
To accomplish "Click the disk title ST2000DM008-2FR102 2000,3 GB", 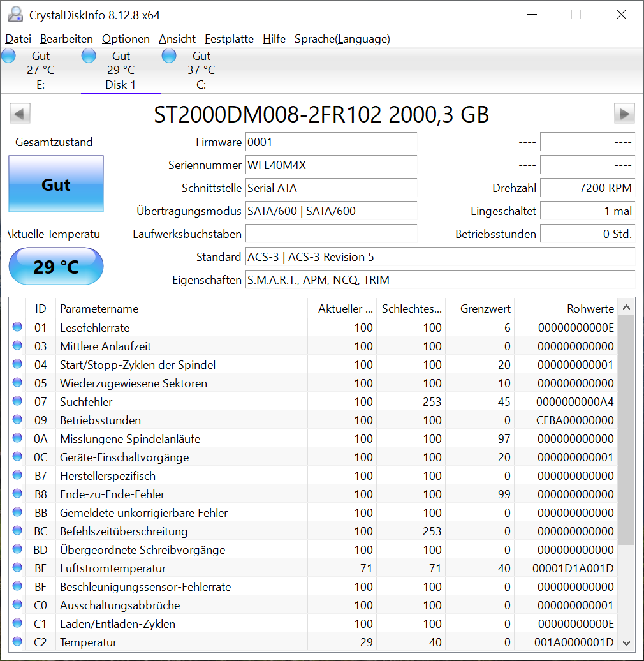I will 321,114.
